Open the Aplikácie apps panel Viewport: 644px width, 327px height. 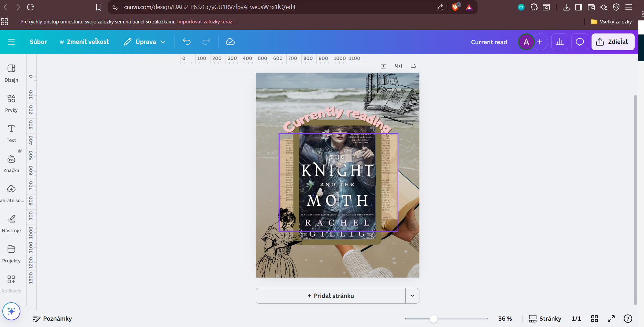pyautogui.click(x=11, y=284)
